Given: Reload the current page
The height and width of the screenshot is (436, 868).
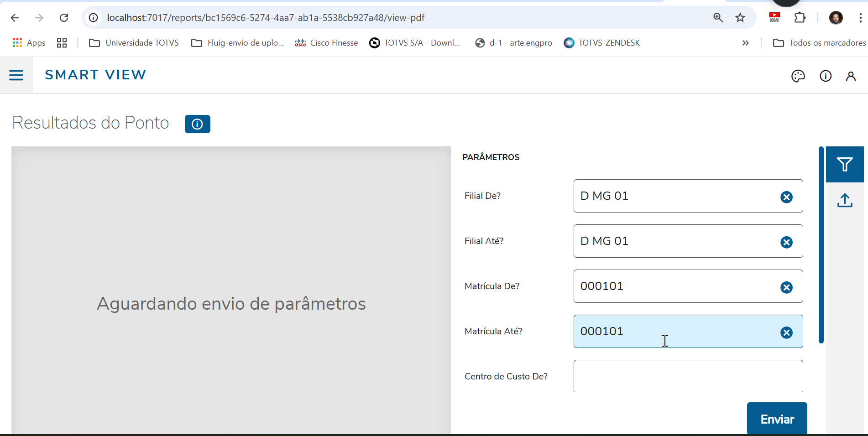Looking at the screenshot, I should (x=64, y=18).
